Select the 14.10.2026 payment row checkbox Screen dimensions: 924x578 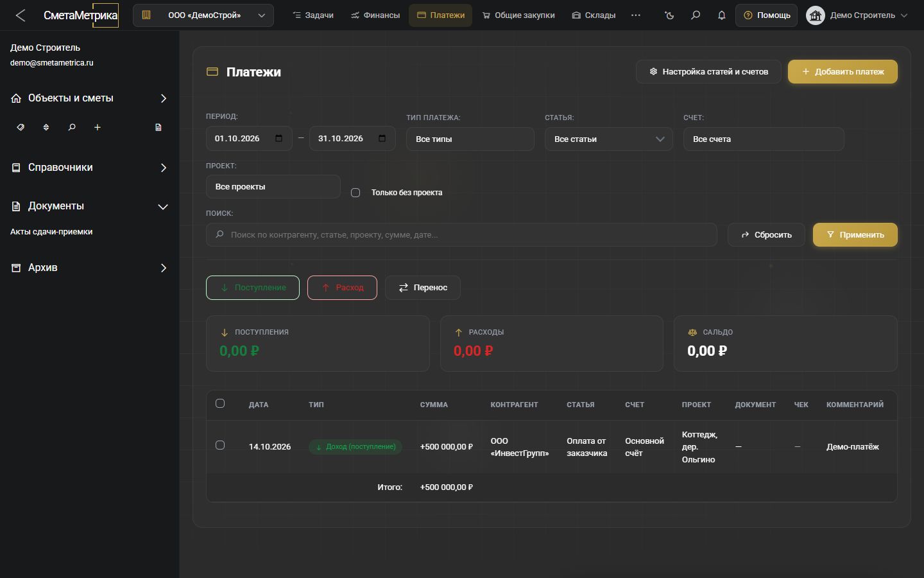click(x=220, y=445)
